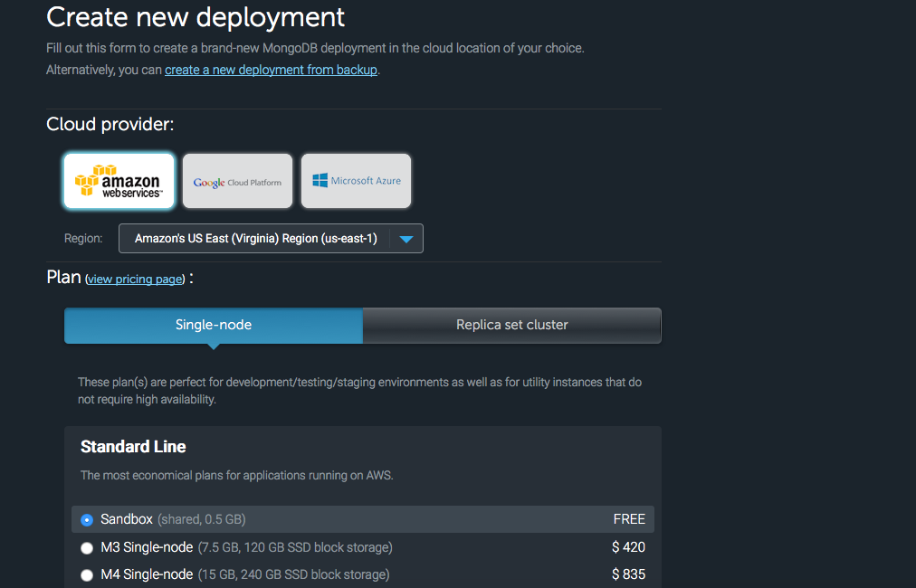Open the Region dropdown arrow
Viewport: 916px width, 588px height.
click(406, 239)
